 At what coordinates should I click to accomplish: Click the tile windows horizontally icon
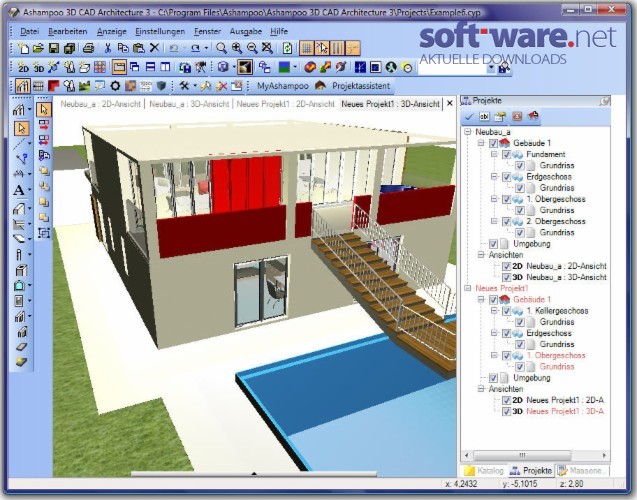(150, 67)
